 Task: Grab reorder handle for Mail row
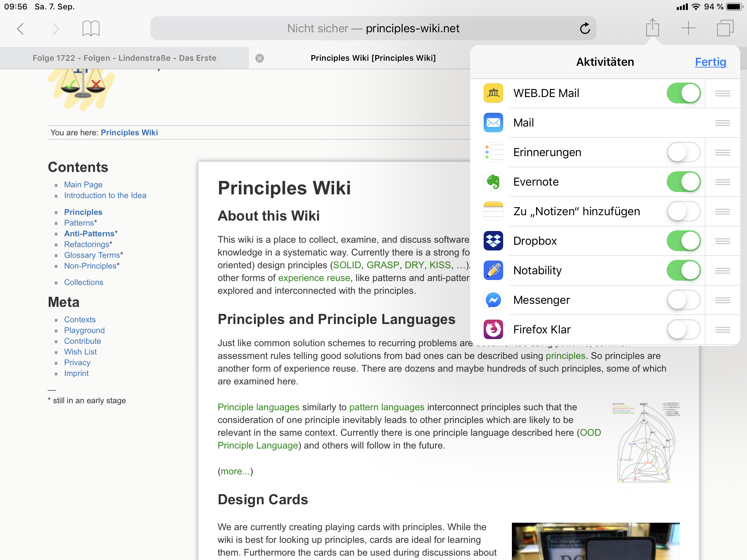pos(722,123)
